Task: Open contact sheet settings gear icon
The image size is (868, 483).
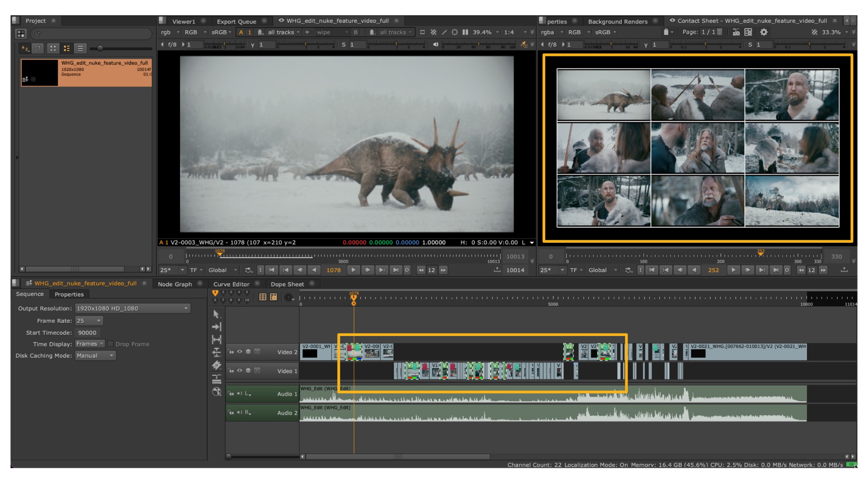Action: pyautogui.click(x=764, y=32)
